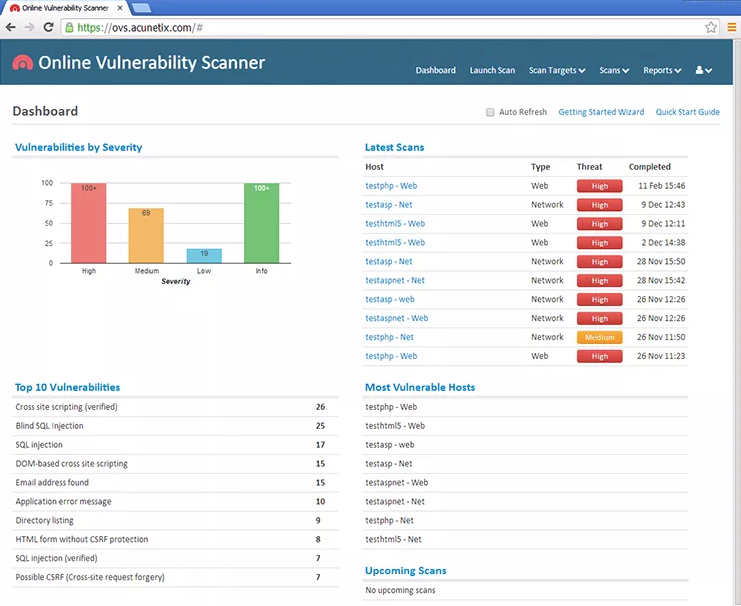This screenshot has width=741, height=606.
Task: Go to Dashboard in navigation
Action: pos(436,70)
